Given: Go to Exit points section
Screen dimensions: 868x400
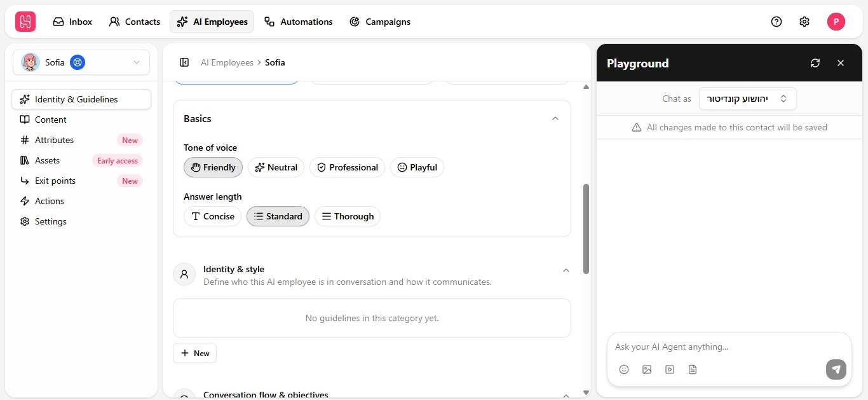Looking at the screenshot, I should point(81,181).
